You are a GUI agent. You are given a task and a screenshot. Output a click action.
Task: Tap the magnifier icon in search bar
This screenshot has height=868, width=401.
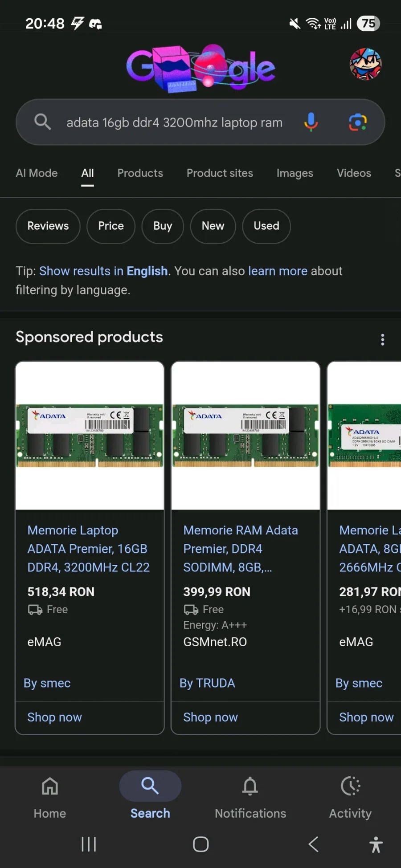point(43,122)
